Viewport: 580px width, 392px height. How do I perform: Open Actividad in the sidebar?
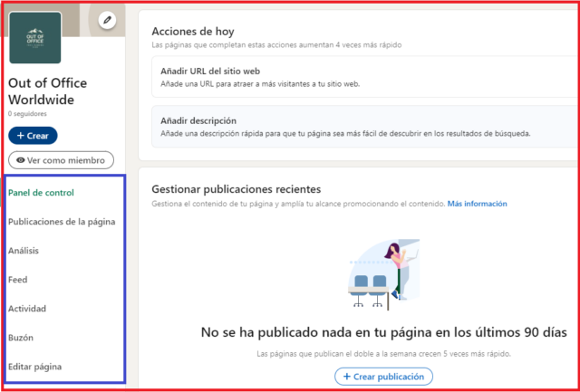27,309
